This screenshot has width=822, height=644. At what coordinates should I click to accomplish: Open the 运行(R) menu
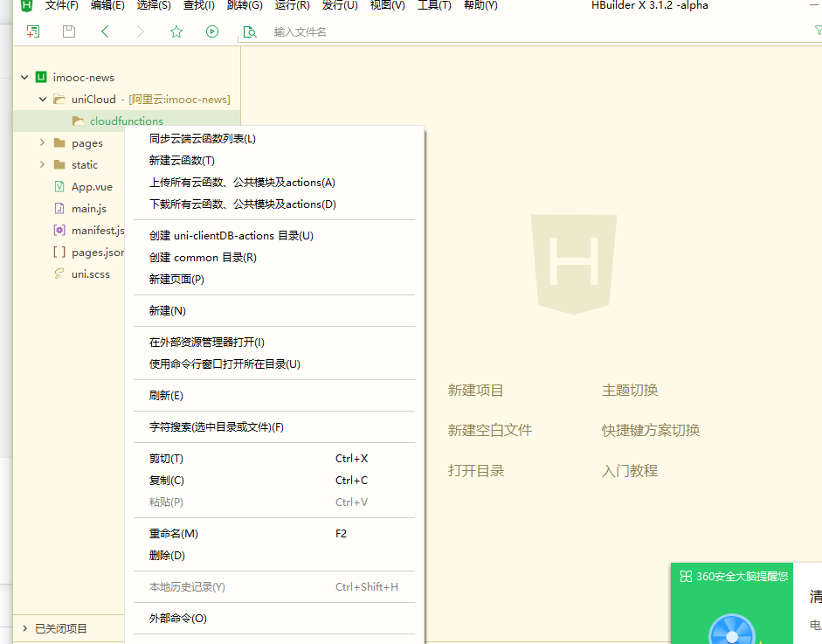pos(292,5)
